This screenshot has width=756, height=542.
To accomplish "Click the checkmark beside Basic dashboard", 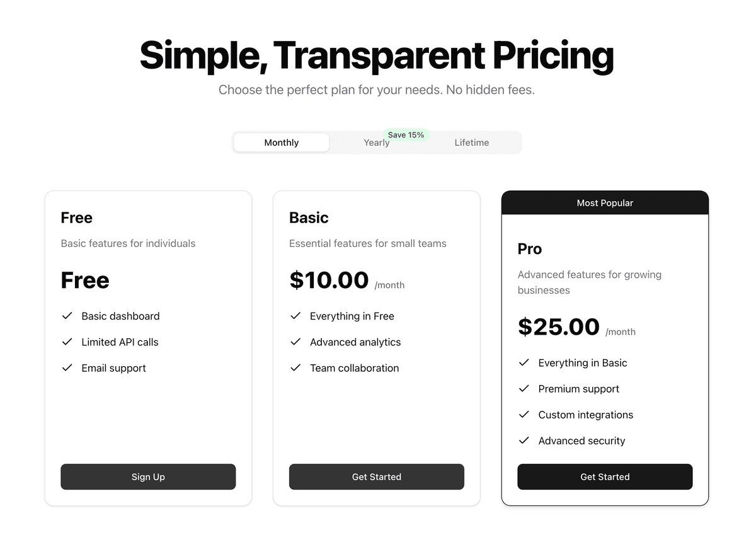I will [x=67, y=316].
